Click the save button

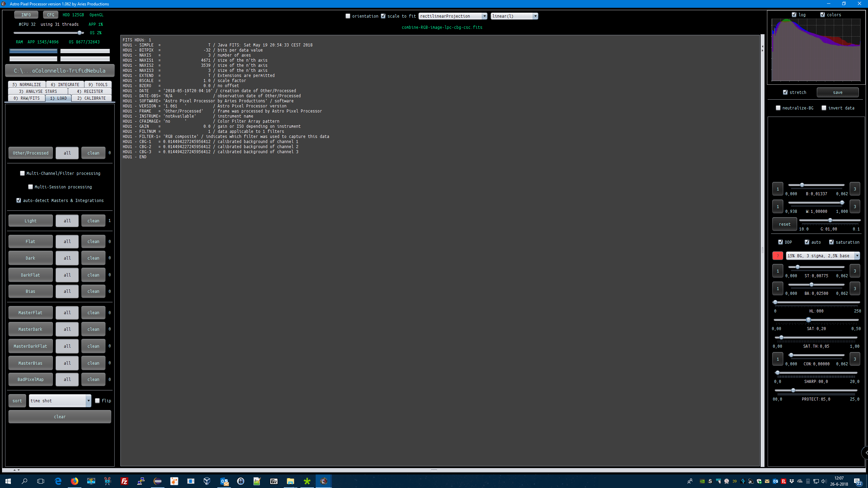tap(837, 92)
